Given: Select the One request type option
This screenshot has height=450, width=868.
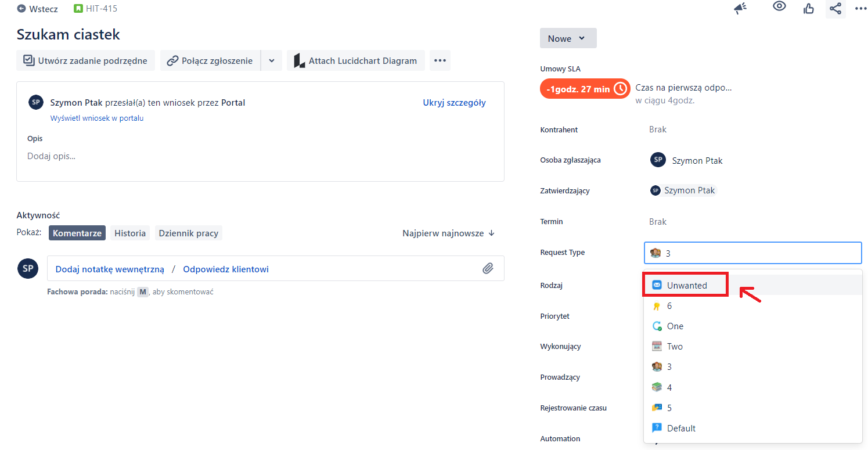Looking at the screenshot, I should tap(753, 326).
